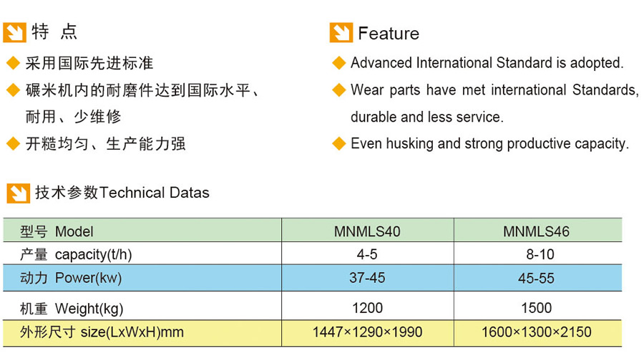Click the diamond bullet before Advanced International Standard
This screenshot has width=644, height=361.
click(339, 64)
